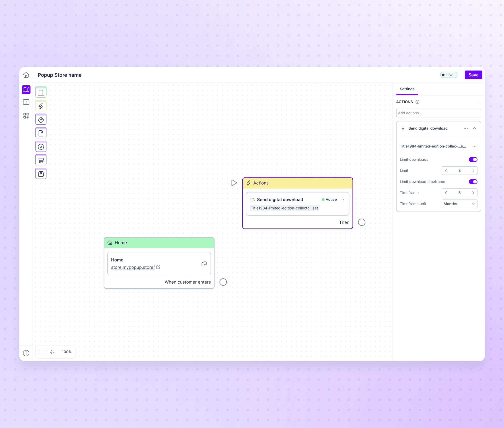The height and width of the screenshot is (428, 504).
Task: Select the discount badge node tool
Action: pos(41,146)
